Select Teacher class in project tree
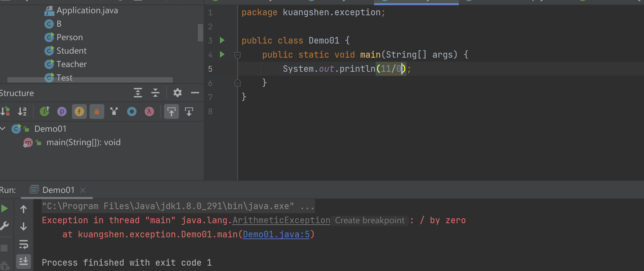The width and height of the screenshot is (644, 271). 72,64
